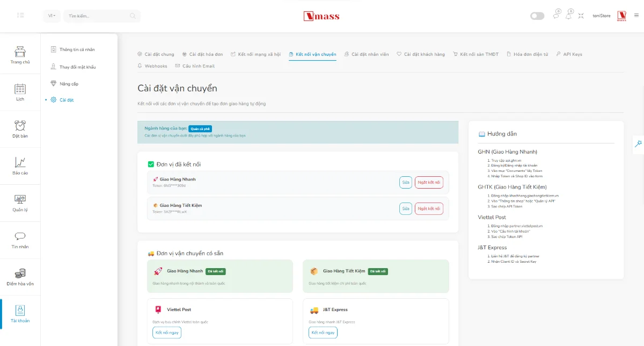Open the Tin nhắn messages section
The height and width of the screenshot is (346, 644).
(20, 240)
